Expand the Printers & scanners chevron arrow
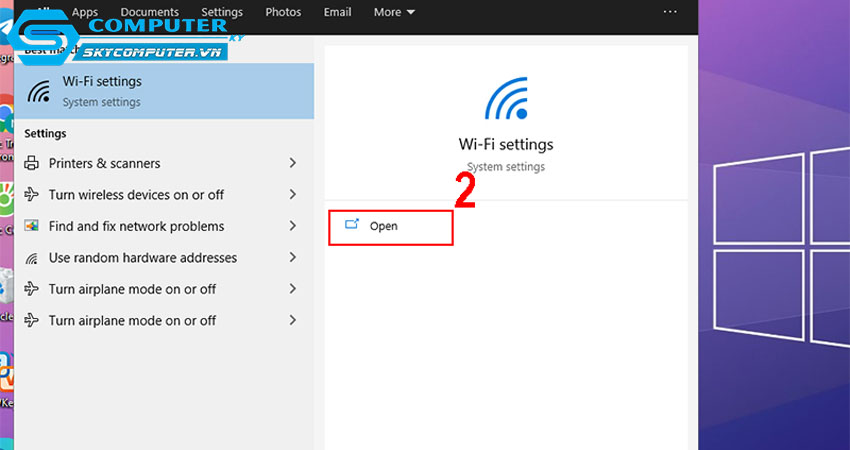The width and height of the screenshot is (850, 450). [293, 163]
